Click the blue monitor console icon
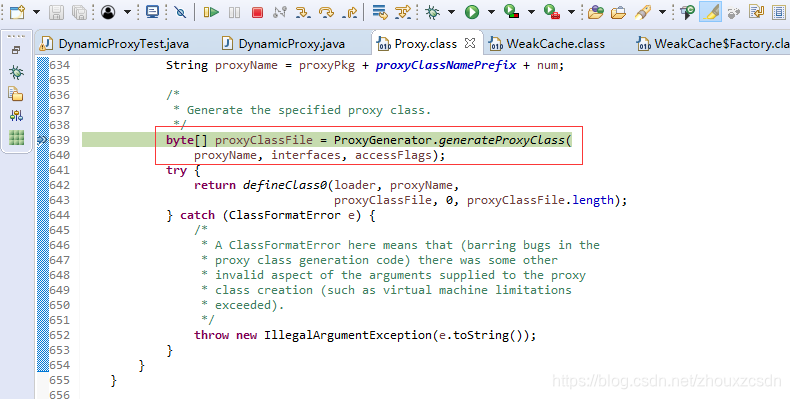Viewport: 790px width, 399px height. (152, 12)
